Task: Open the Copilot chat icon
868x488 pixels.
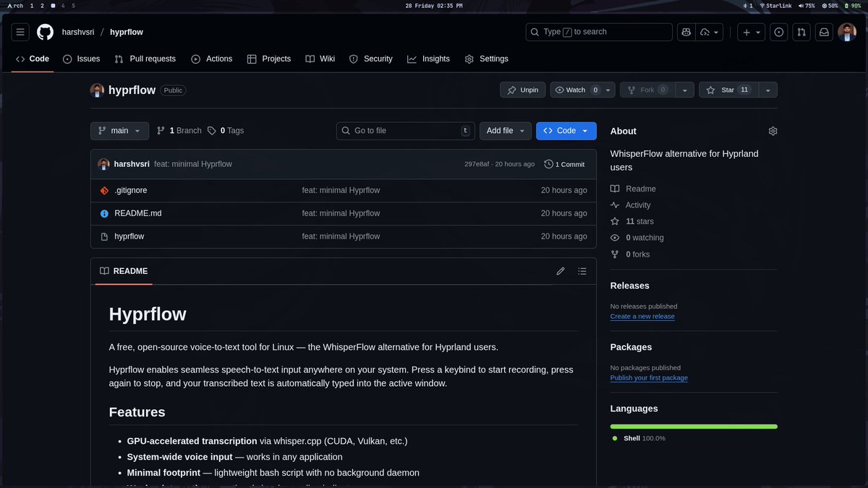Action: click(686, 32)
